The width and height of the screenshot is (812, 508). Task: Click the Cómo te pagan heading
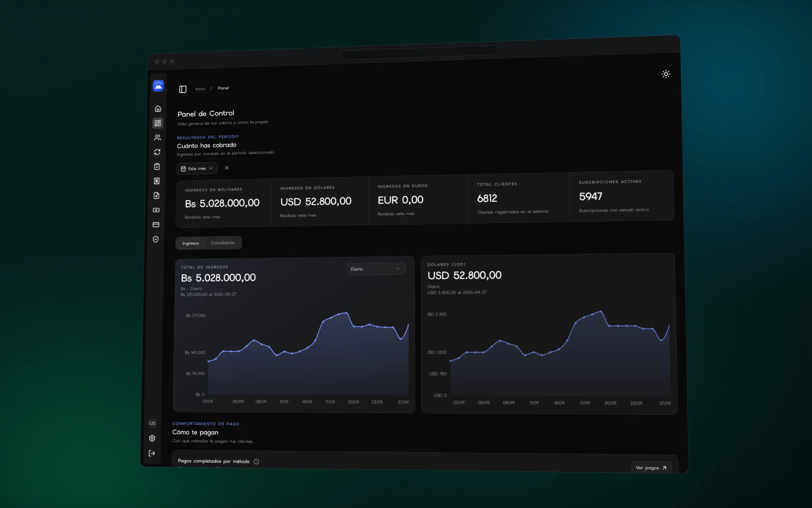(x=195, y=432)
